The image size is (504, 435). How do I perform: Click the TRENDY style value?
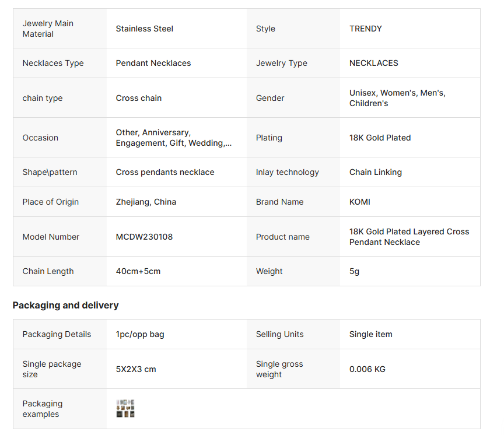click(365, 29)
